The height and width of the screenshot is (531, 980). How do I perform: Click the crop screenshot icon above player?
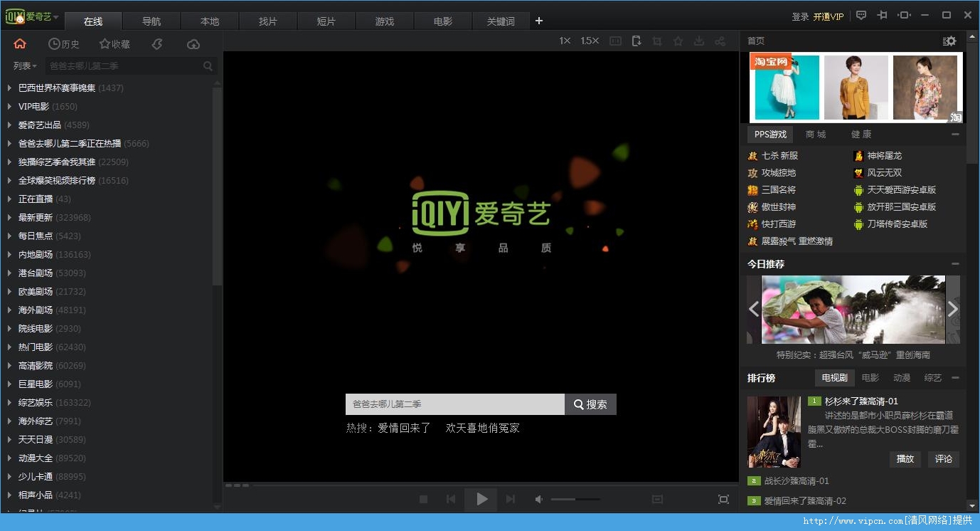pos(657,41)
